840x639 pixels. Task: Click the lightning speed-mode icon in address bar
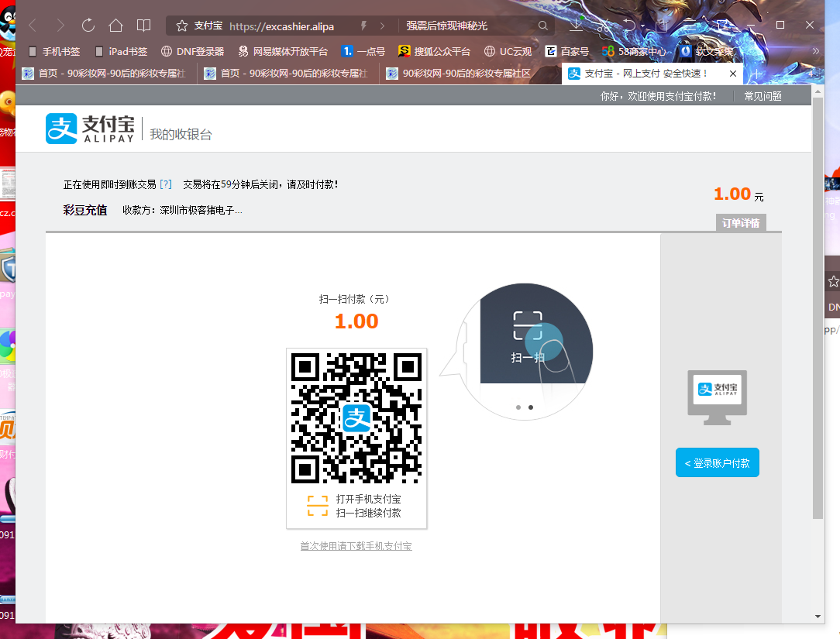[x=363, y=26]
